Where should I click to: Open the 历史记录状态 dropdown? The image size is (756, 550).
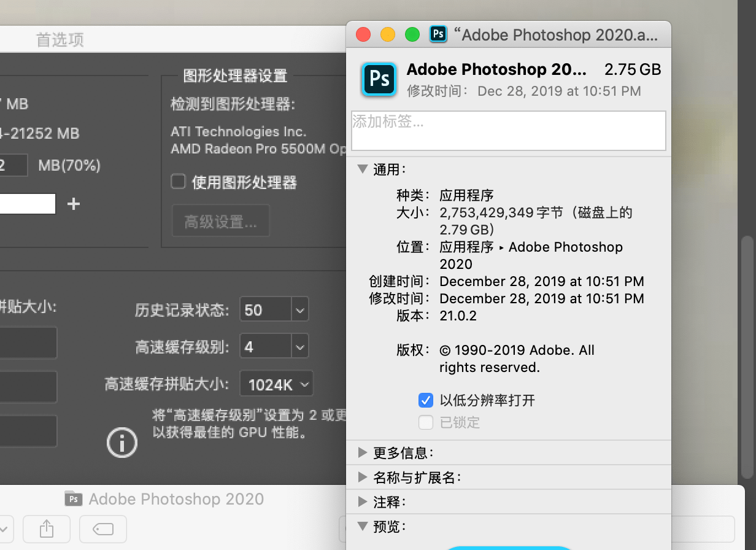click(x=274, y=309)
